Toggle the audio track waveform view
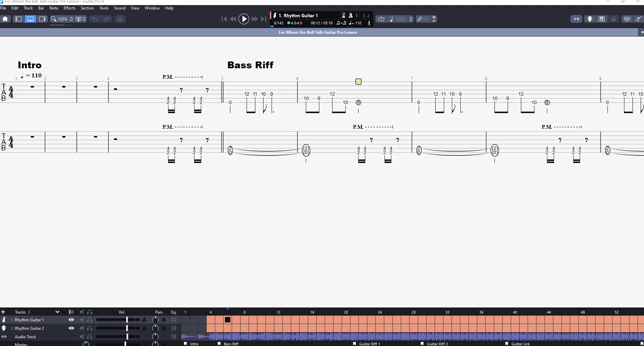Image resolution: width=644 pixels, height=346 pixels. pos(576,19)
